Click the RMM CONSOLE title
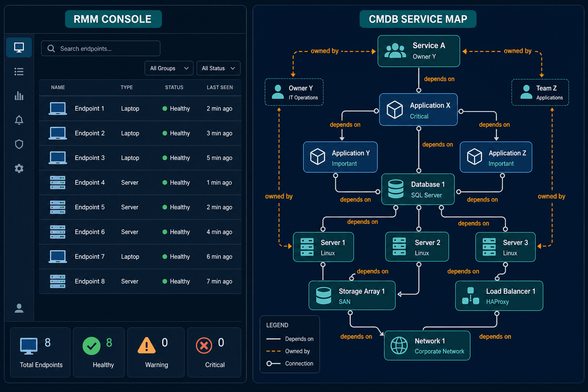The width and height of the screenshot is (588, 392). pos(113,19)
